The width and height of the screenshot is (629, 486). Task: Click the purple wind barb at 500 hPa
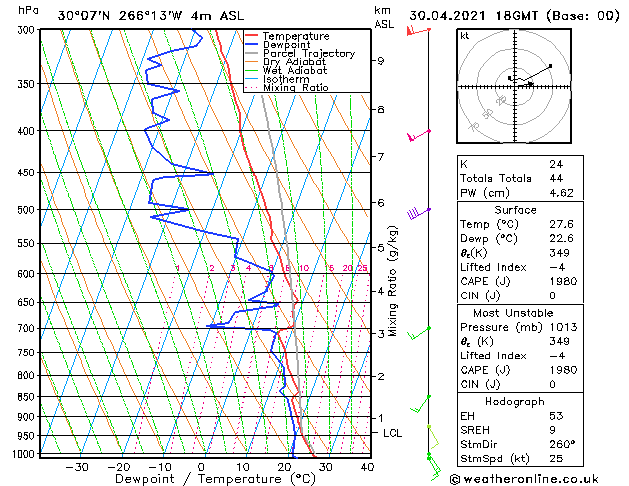419,213
